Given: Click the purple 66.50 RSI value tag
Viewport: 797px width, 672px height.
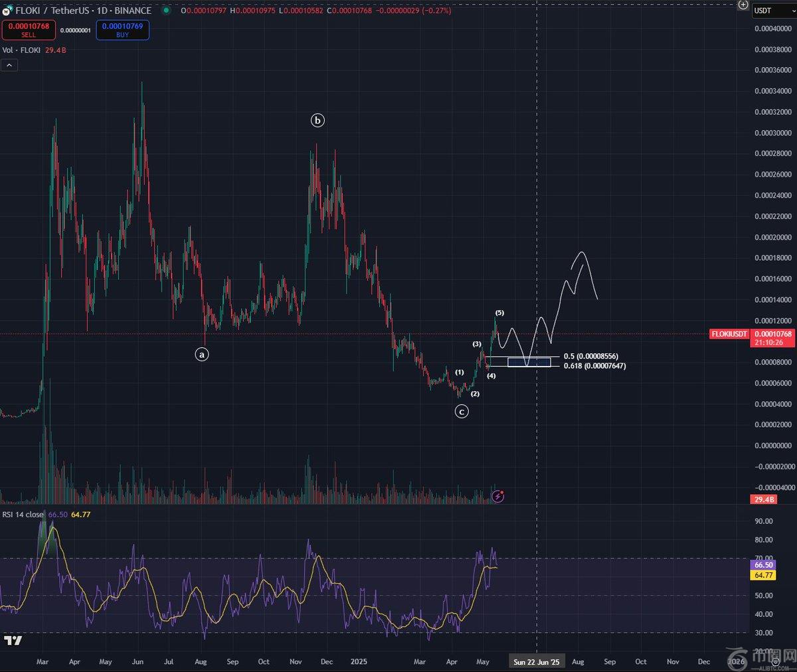Looking at the screenshot, I should (x=763, y=565).
